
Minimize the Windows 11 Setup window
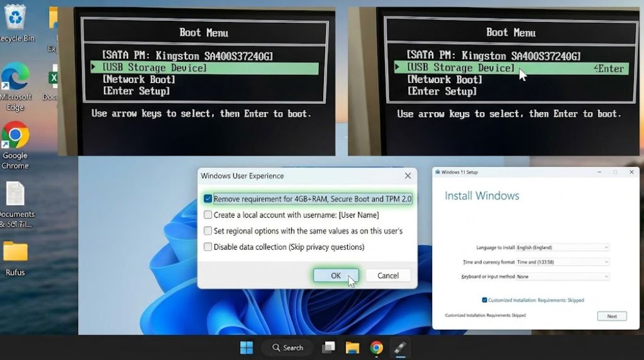point(599,172)
